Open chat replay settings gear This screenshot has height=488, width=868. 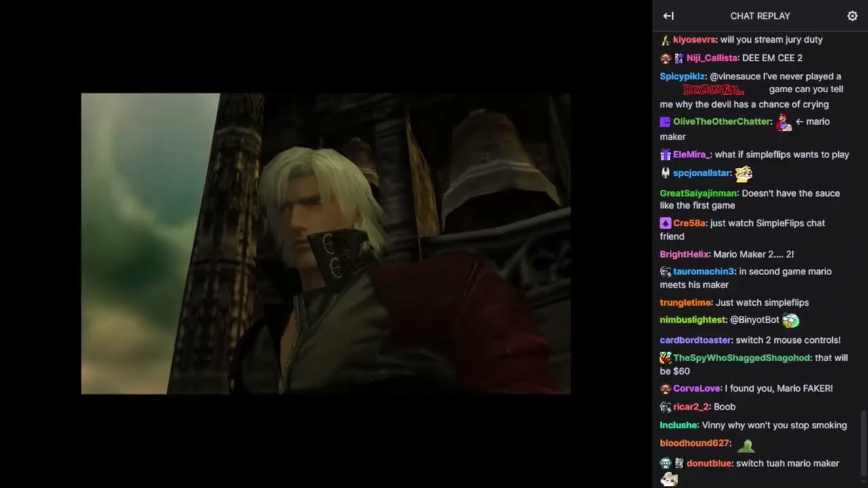point(852,16)
